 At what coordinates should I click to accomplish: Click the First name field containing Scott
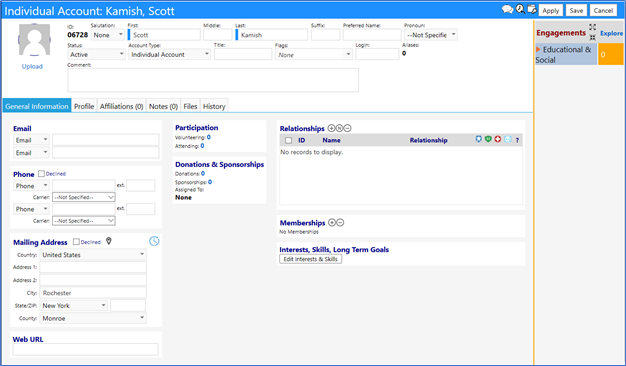click(x=164, y=35)
